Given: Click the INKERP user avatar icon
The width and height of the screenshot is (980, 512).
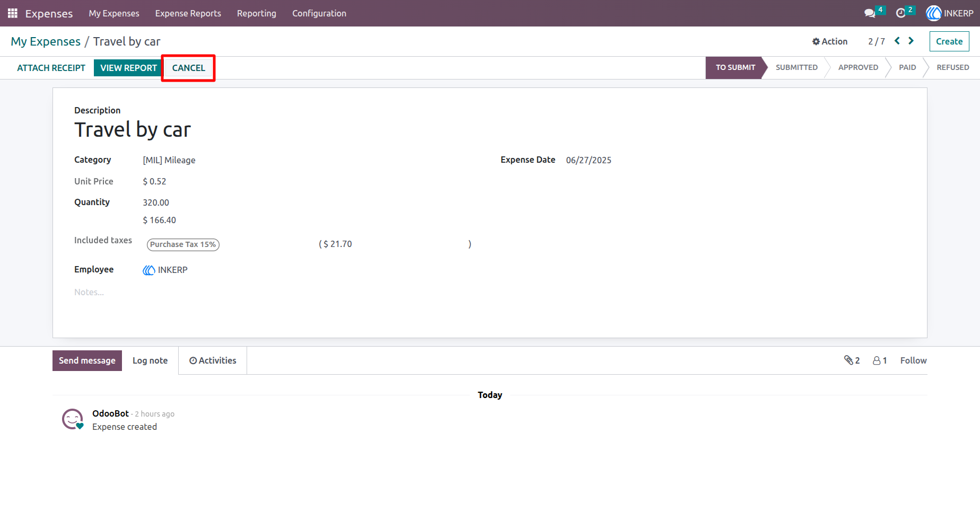Looking at the screenshot, I should 933,13.
